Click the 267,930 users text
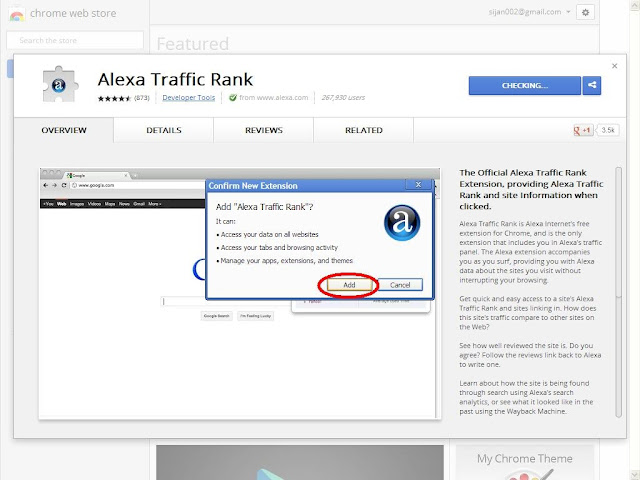 [x=343, y=98]
